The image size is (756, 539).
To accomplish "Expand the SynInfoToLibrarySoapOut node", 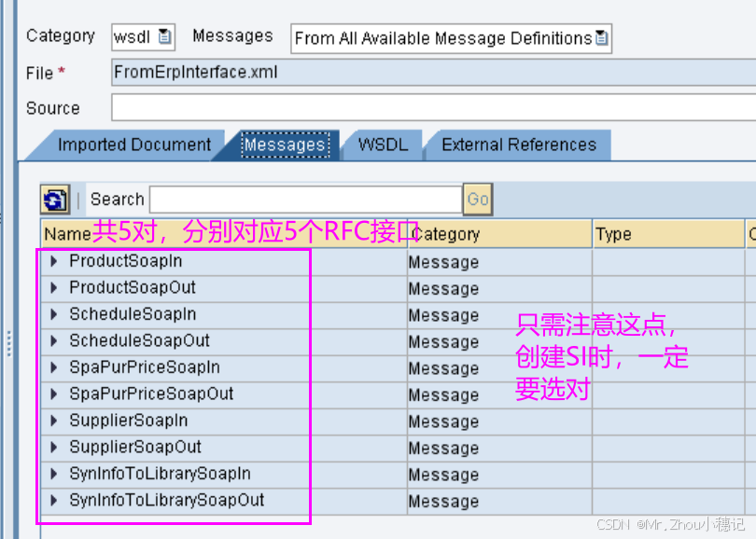I will pyautogui.click(x=53, y=501).
